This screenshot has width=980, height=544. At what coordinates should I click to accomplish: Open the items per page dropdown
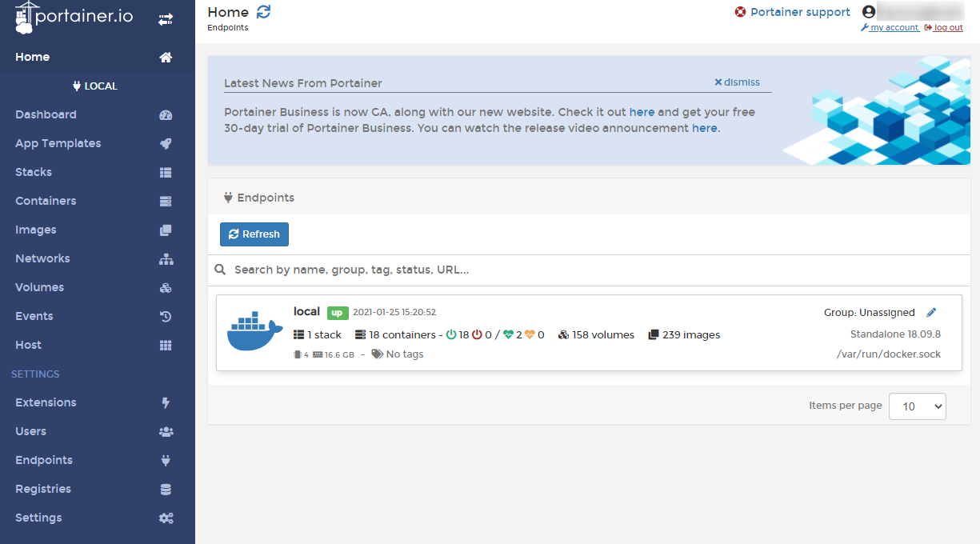pos(918,406)
